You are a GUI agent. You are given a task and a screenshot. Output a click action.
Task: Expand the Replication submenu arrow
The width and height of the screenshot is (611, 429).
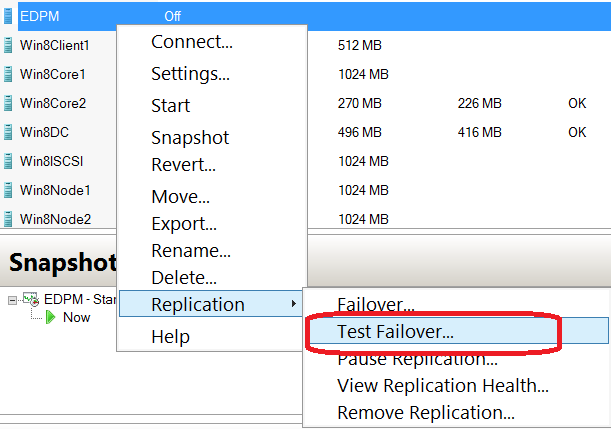coord(294,304)
